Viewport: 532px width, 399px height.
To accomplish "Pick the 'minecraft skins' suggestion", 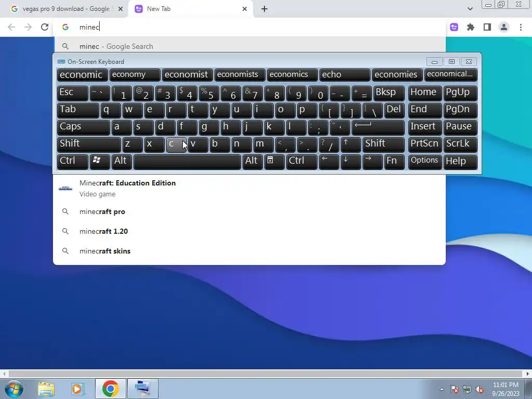I will (249, 251).
